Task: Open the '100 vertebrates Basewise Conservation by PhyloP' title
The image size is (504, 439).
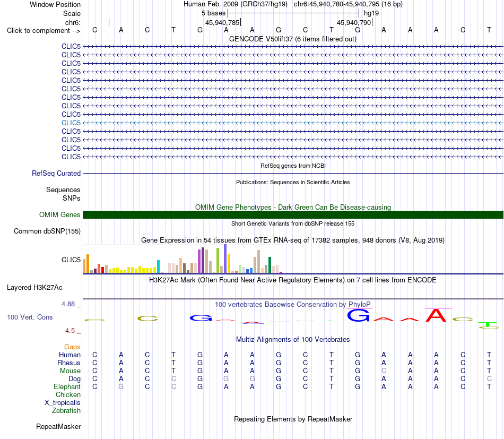Action: click(x=293, y=304)
